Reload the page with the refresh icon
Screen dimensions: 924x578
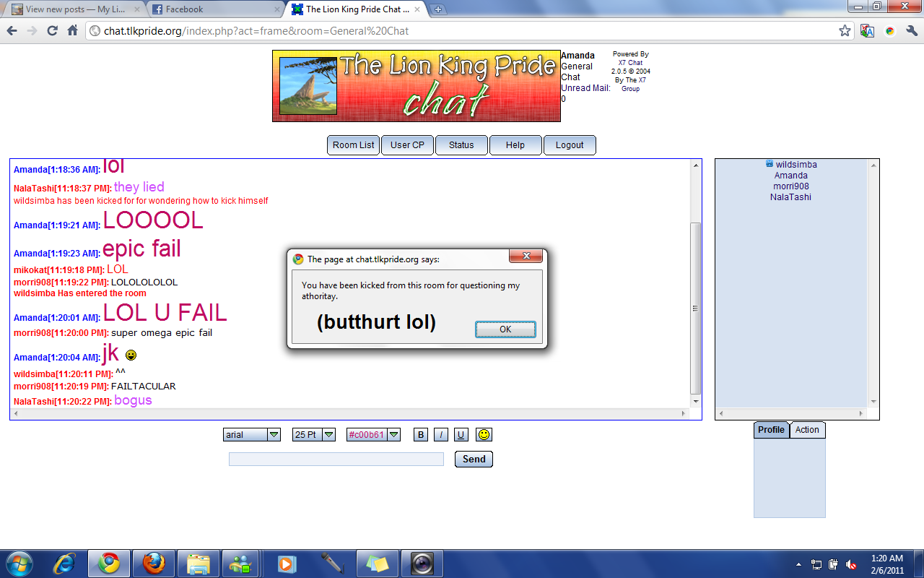(x=52, y=31)
